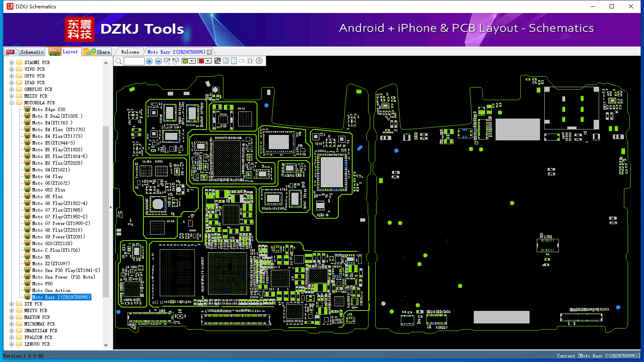
Task: Open the red color dropdown arrow
Action: click(x=208, y=61)
